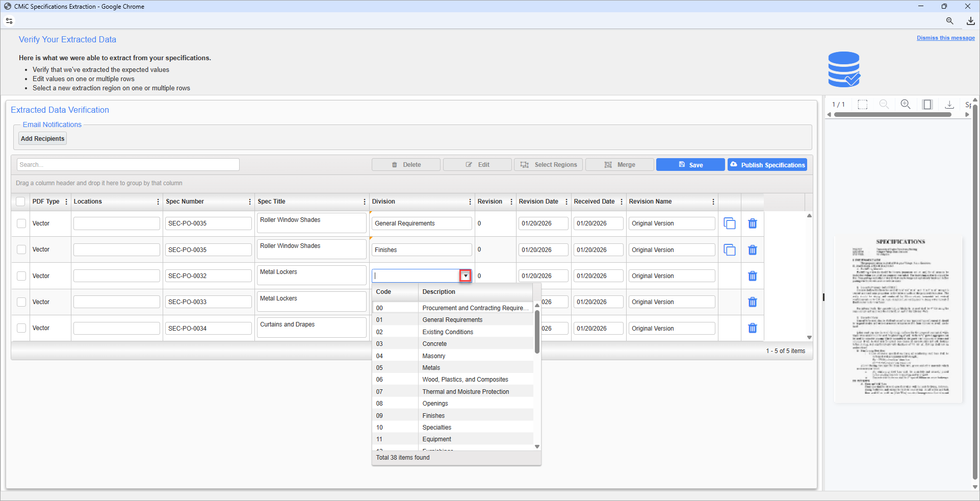Select the checkbox for SEC-PO-0032 row
980x501 pixels.
[21, 275]
